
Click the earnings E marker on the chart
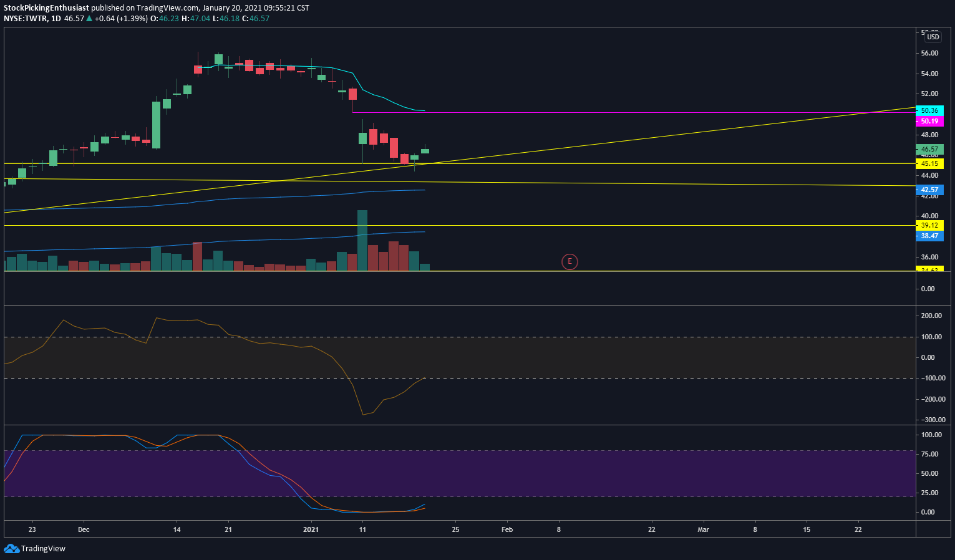pyautogui.click(x=570, y=262)
